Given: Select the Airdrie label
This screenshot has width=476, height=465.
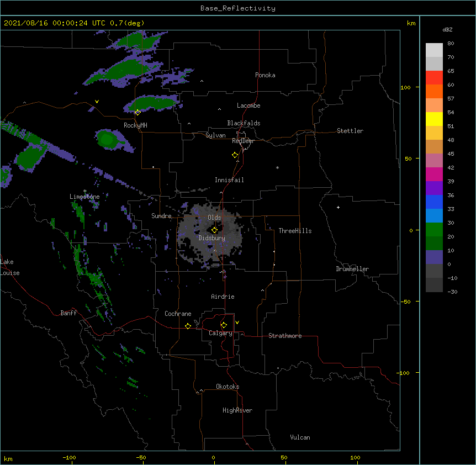Looking at the screenshot, I should (223, 297).
